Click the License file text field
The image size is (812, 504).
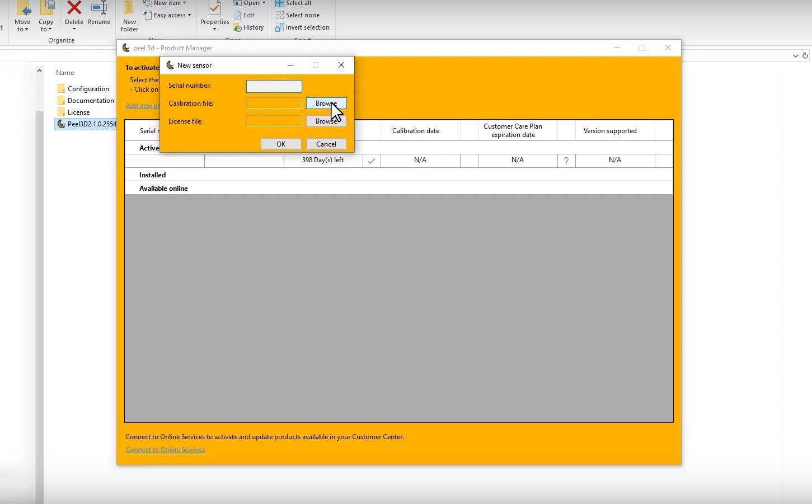point(274,121)
